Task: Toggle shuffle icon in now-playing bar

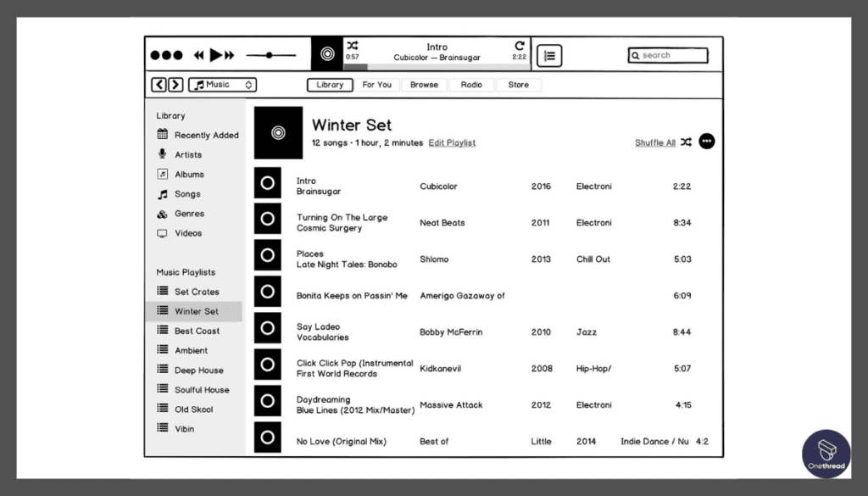Action: 352,46
